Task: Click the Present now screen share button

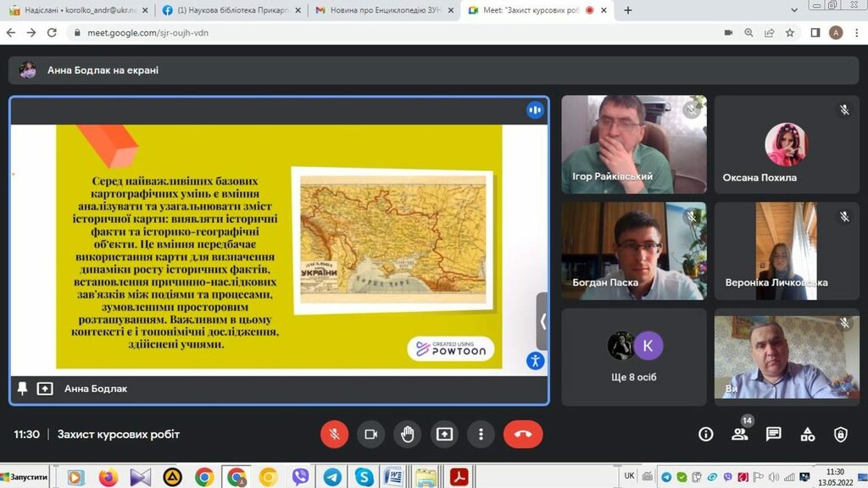Action: pyautogui.click(x=444, y=435)
